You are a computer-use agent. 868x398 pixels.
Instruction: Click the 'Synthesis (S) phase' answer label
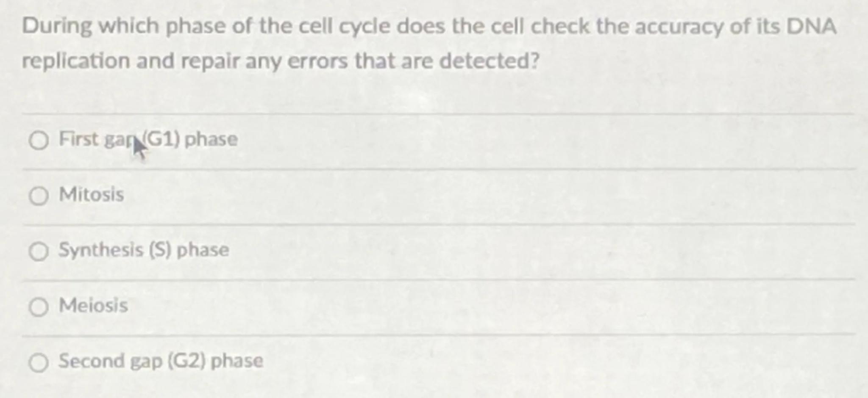pos(144,250)
